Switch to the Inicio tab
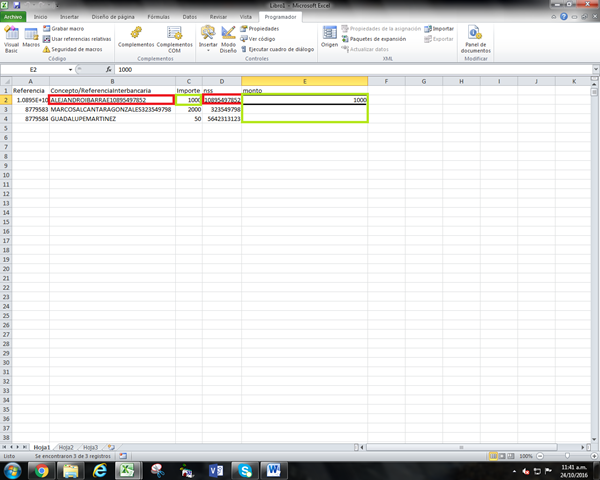Viewport: 600px width, 480px height. click(40, 17)
